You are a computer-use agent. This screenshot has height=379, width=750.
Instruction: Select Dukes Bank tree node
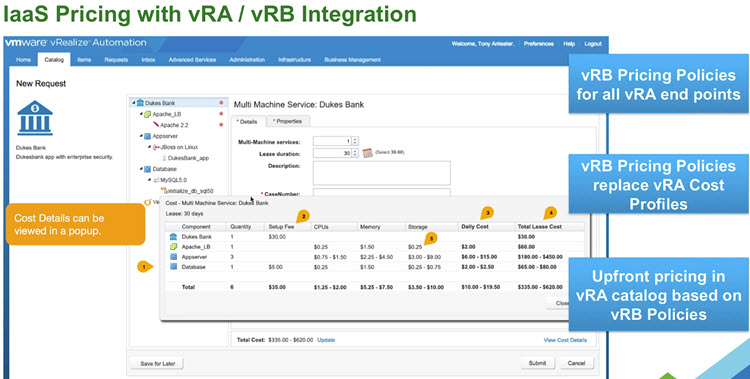pyautogui.click(x=160, y=103)
